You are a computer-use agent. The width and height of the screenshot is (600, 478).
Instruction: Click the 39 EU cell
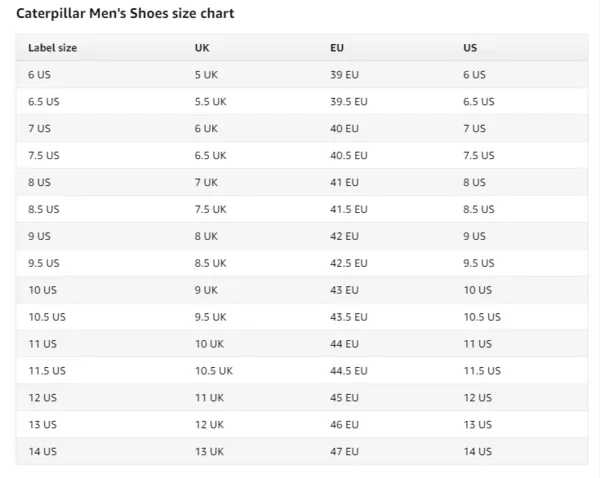[x=344, y=75]
